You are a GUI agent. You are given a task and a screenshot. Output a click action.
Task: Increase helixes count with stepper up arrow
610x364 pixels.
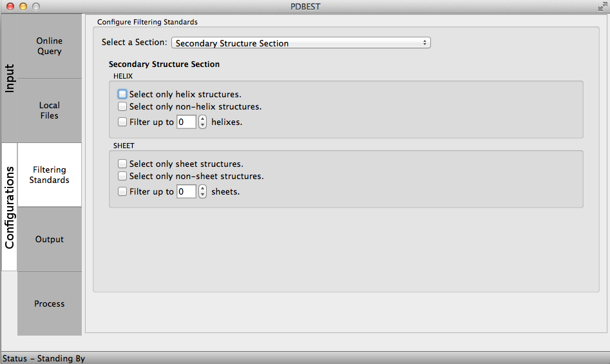[x=202, y=119]
